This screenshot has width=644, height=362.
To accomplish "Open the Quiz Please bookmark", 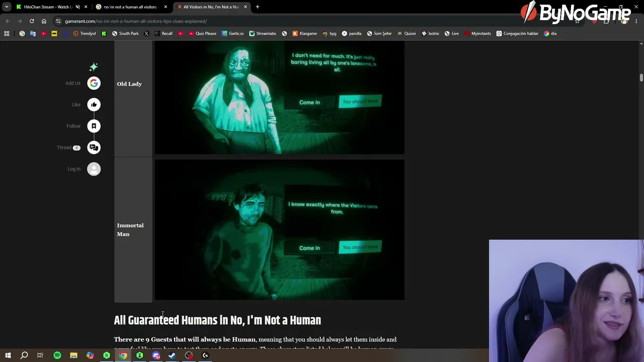I will pos(202,34).
